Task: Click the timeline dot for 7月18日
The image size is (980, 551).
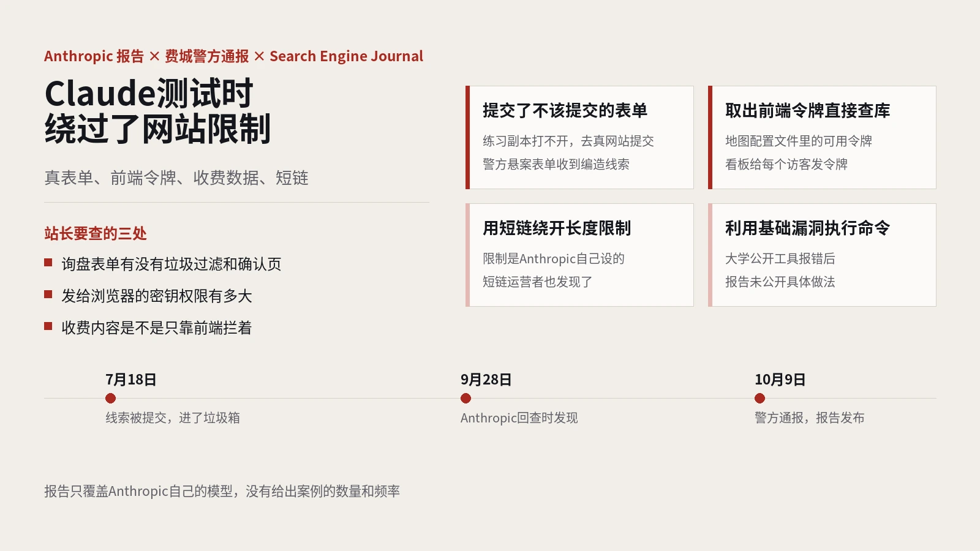Action: [110, 399]
